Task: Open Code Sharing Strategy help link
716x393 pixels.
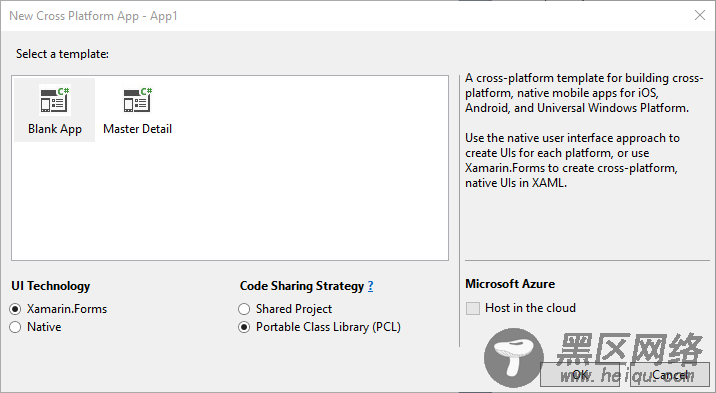Action: (370, 286)
